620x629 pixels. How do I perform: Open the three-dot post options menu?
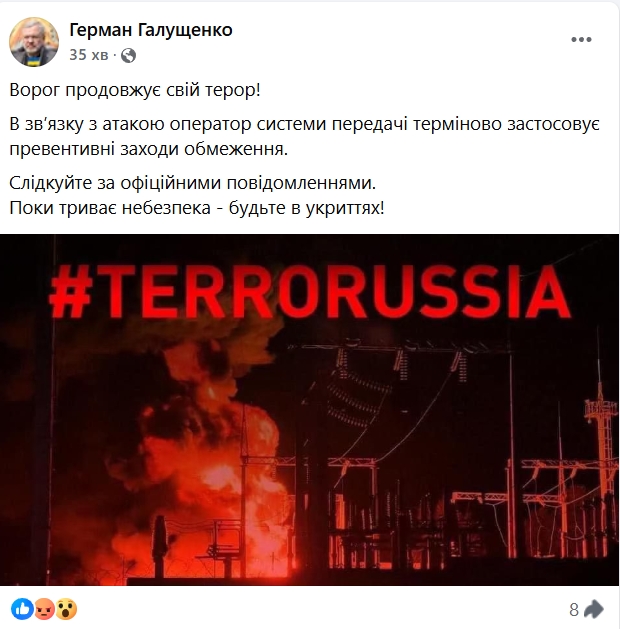point(581,39)
